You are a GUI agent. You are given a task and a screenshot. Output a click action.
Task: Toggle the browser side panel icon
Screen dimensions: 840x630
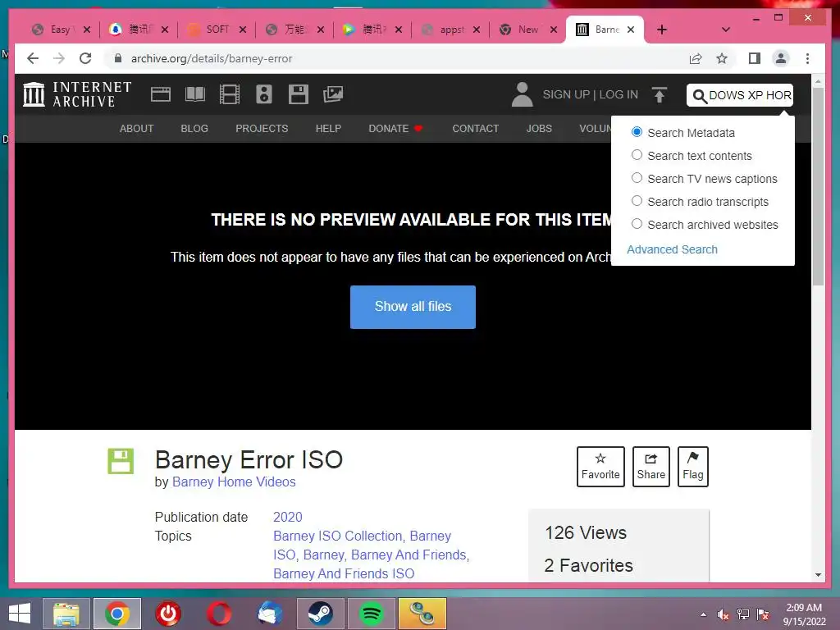click(755, 58)
